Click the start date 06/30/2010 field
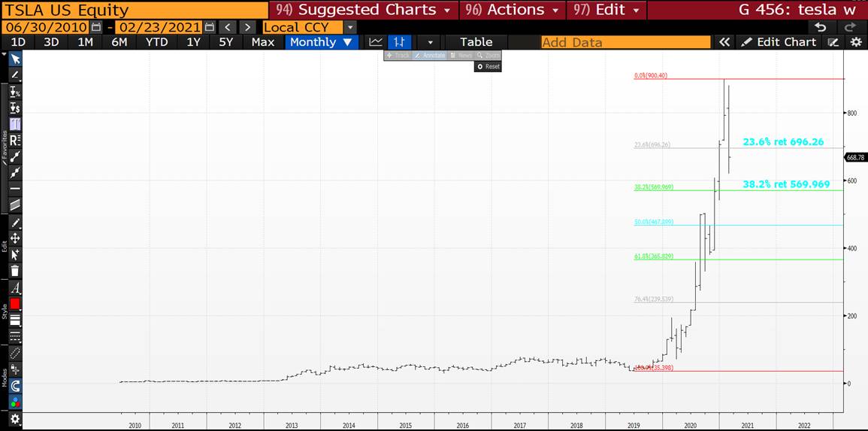This screenshot has width=868, height=431. [45, 27]
